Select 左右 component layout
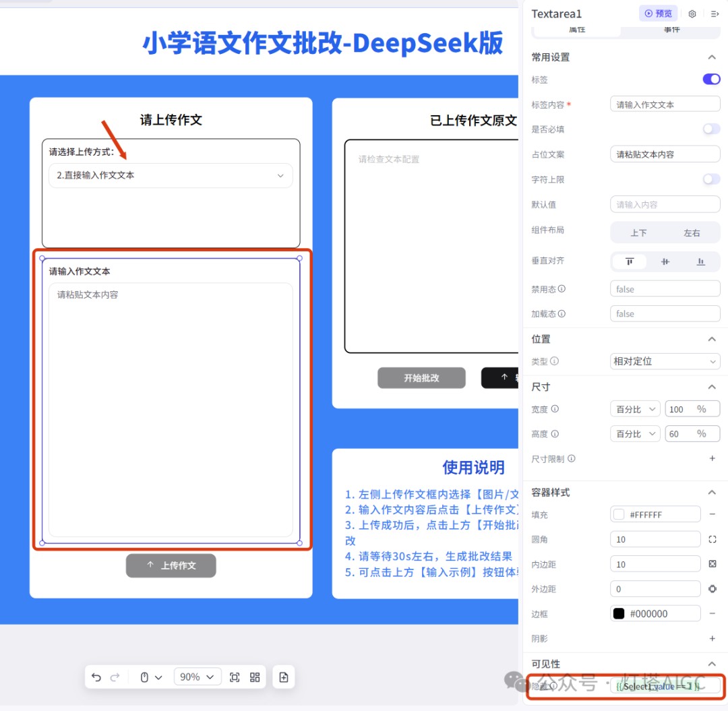The width and height of the screenshot is (728, 711). pyautogui.click(x=692, y=233)
